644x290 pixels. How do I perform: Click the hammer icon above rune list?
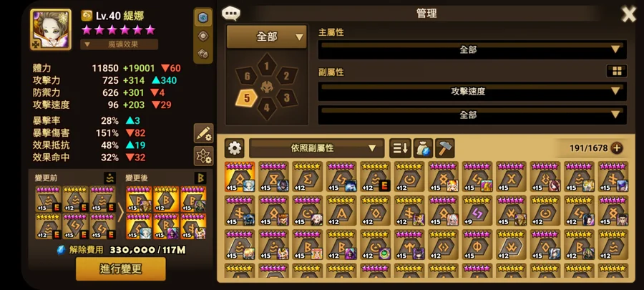coord(444,148)
